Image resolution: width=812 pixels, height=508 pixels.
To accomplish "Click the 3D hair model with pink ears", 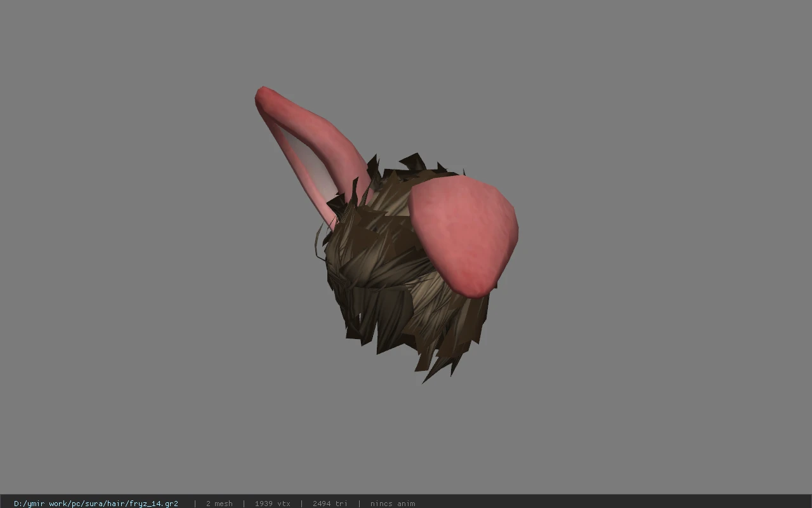I will click(387, 235).
